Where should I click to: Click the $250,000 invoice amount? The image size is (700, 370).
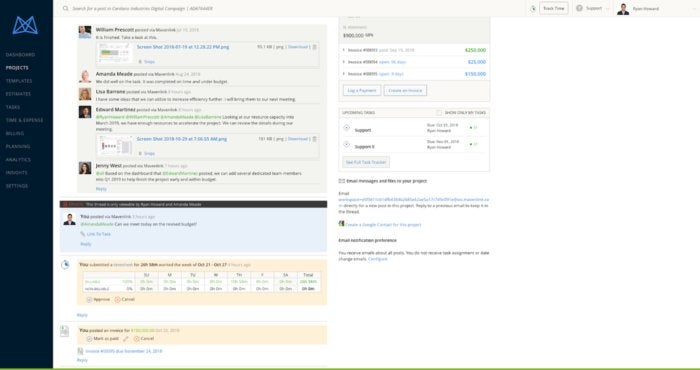click(475, 50)
